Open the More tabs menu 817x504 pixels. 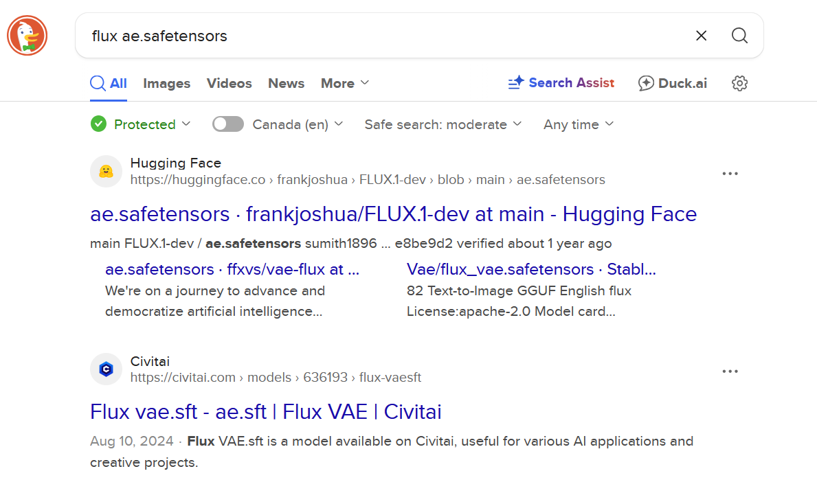345,84
